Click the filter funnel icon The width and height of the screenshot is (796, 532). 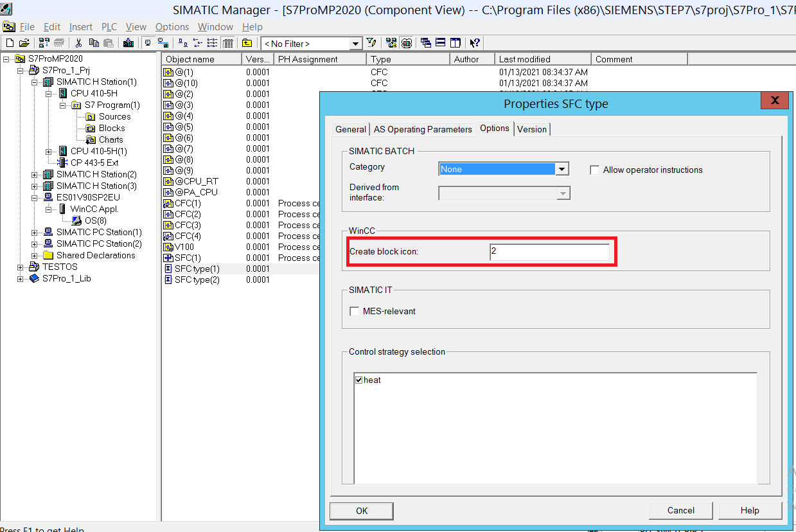[x=371, y=43]
